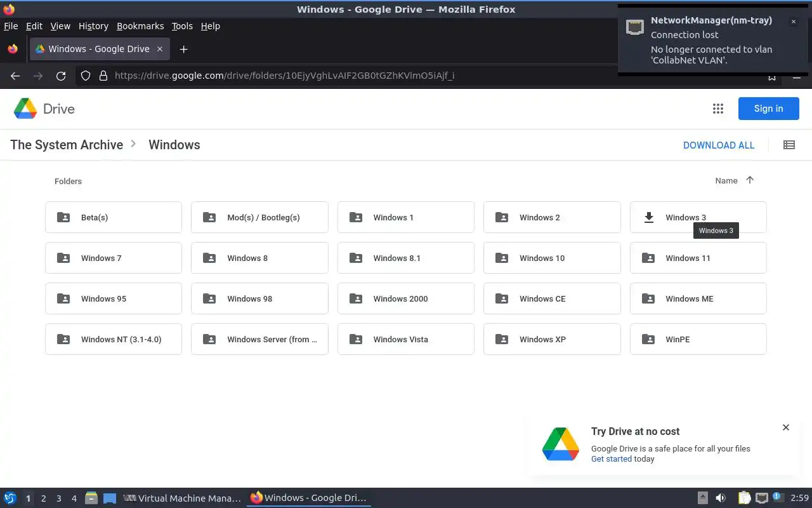Open tracking protection shield icon
The image size is (812, 508).
click(x=86, y=76)
